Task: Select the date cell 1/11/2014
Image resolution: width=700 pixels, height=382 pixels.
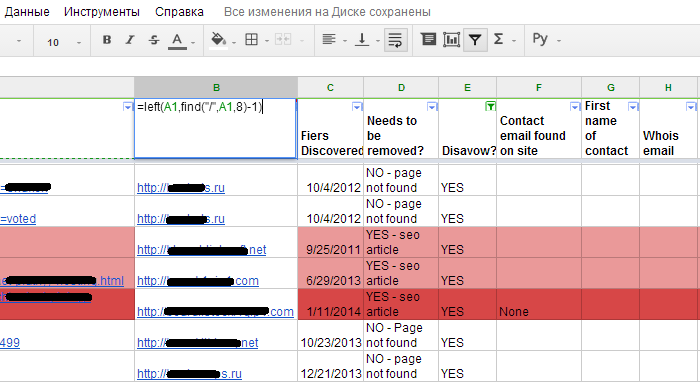Action: [x=330, y=304]
